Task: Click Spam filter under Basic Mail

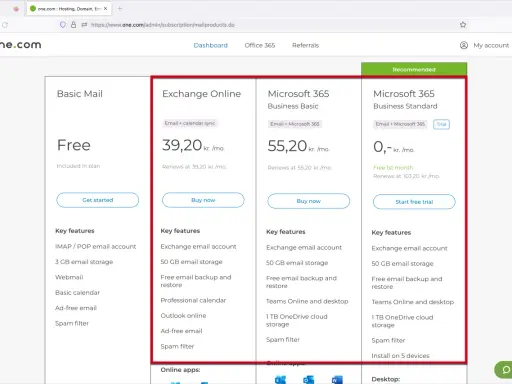Action: click(72, 323)
